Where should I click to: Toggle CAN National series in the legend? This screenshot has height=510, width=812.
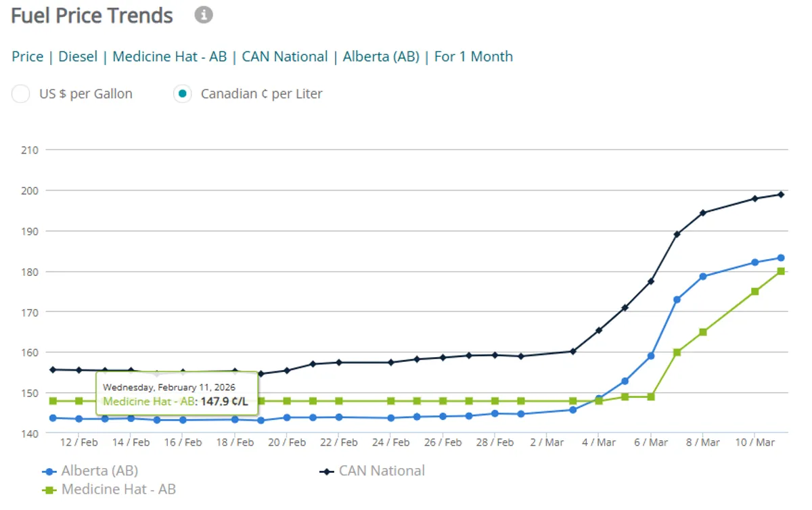point(382,471)
